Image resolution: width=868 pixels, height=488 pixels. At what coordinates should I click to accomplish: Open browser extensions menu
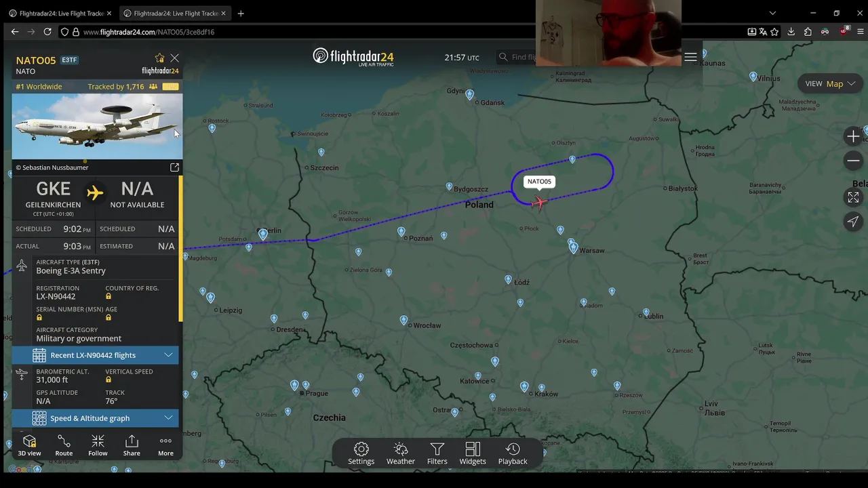pos(808,32)
